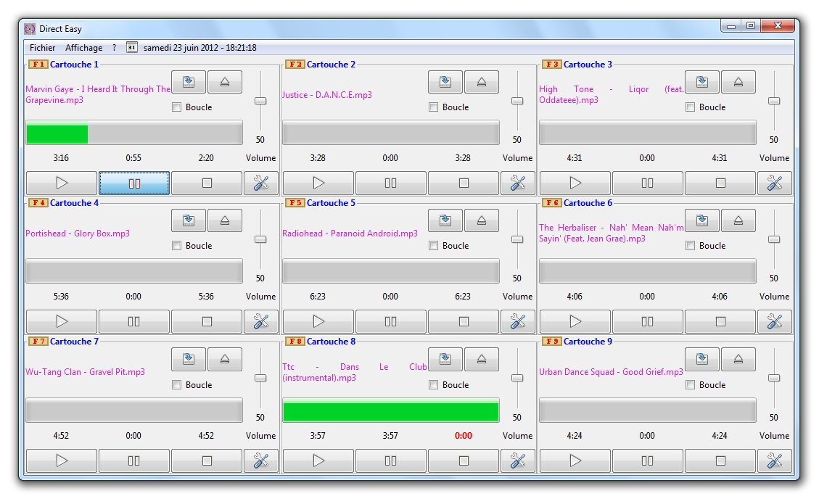Open the wrench settings for Cartouche 3

775,183
